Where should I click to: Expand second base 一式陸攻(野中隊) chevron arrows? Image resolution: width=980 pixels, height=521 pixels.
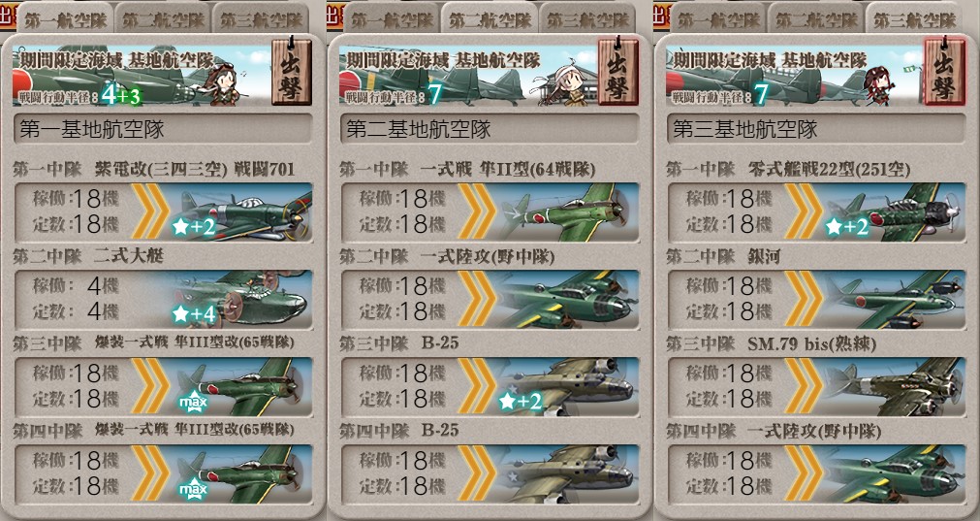click(x=477, y=299)
